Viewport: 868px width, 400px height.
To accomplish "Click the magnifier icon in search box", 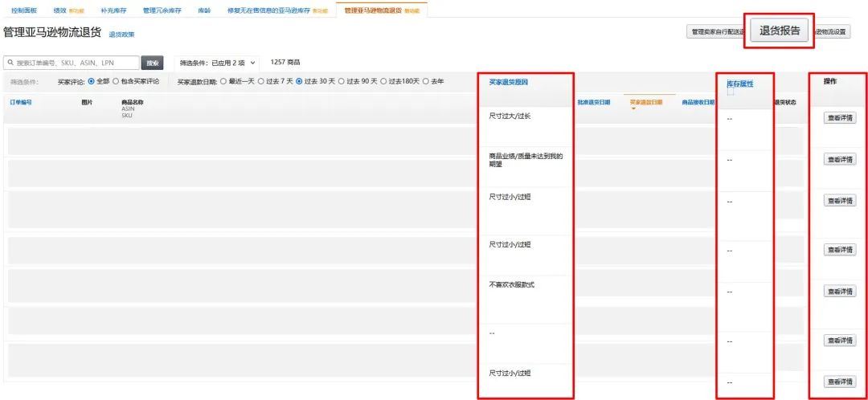I will [10, 63].
